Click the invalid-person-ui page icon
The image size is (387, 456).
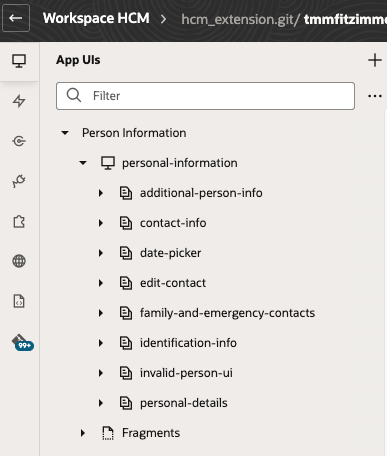pyautogui.click(x=126, y=373)
